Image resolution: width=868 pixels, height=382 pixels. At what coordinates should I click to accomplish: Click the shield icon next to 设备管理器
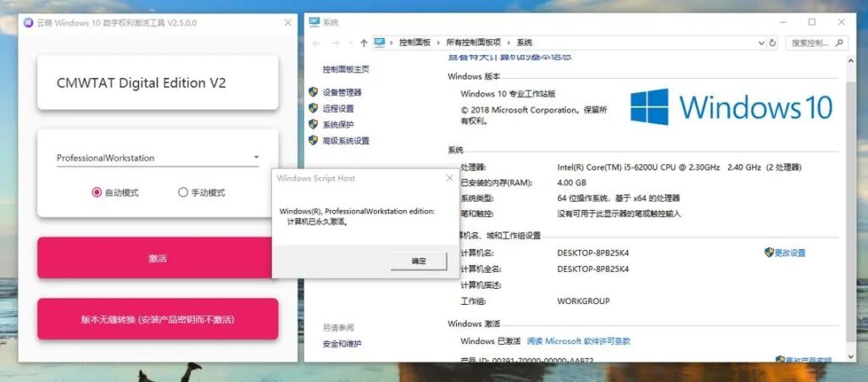click(x=314, y=91)
